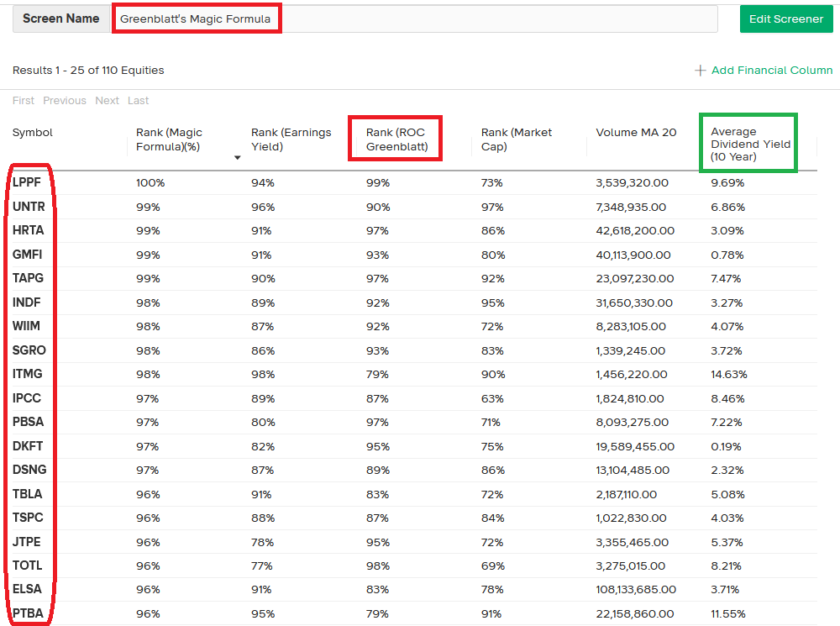Go to the Next results page
The image size is (840, 626).
tap(107, 101)
